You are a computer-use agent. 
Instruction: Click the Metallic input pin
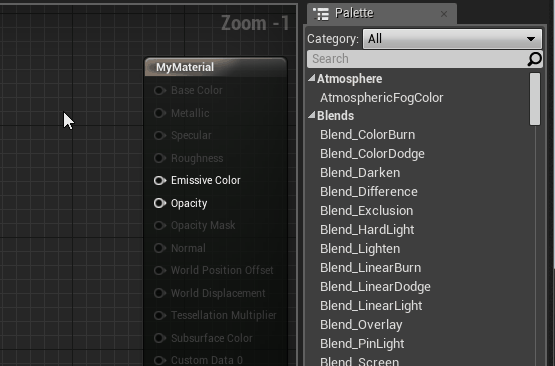160,113
